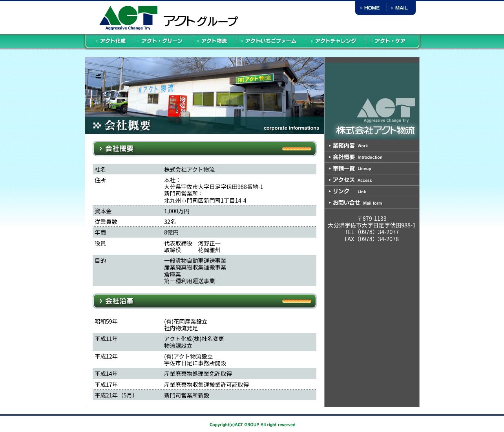Image resolution: width=504 pixels, height=432 pixels.
Task: Go to アクト物流 nav item
Action: pyautogui.click(x=212, y=41)
